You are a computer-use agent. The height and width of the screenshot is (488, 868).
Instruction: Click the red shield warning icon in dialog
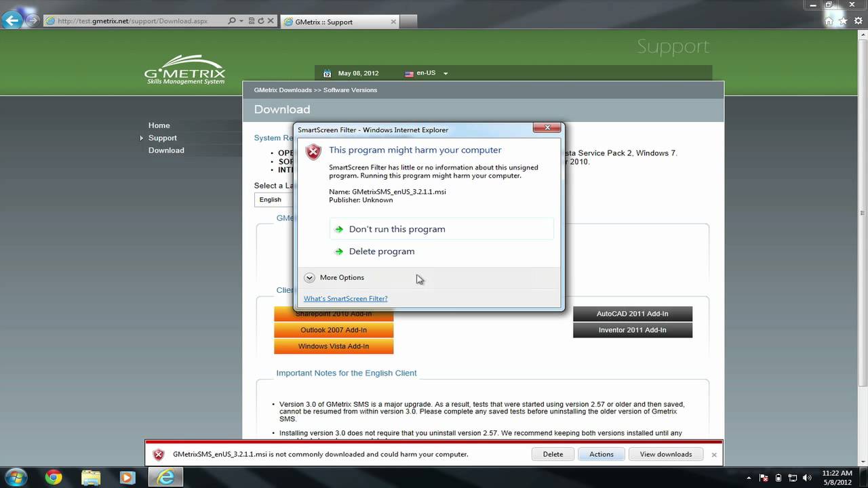pos(313,152)
